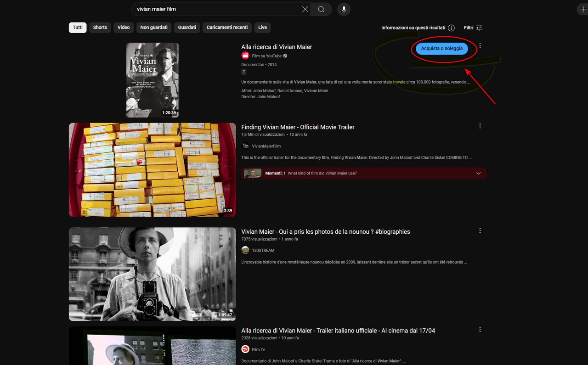Click the Film Tv channel avatar

pyautogui.click(x=245, y=349)
